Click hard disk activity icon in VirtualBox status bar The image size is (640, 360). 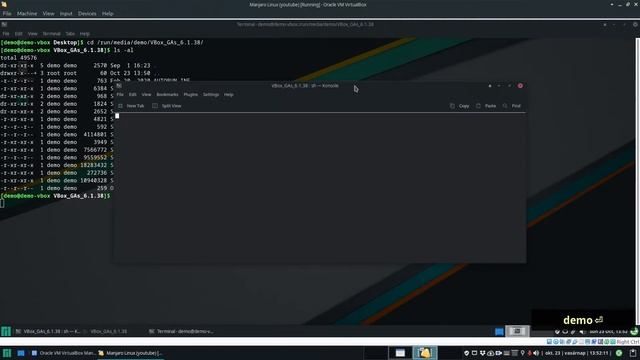point(549,342)
